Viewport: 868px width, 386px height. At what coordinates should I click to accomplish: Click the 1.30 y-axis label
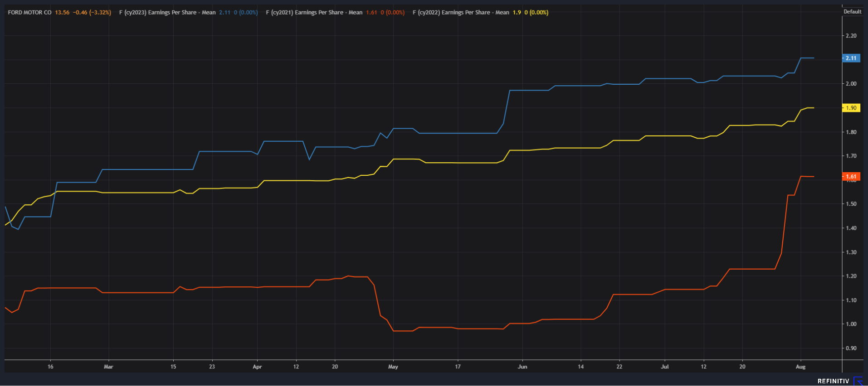coord(851,252)
